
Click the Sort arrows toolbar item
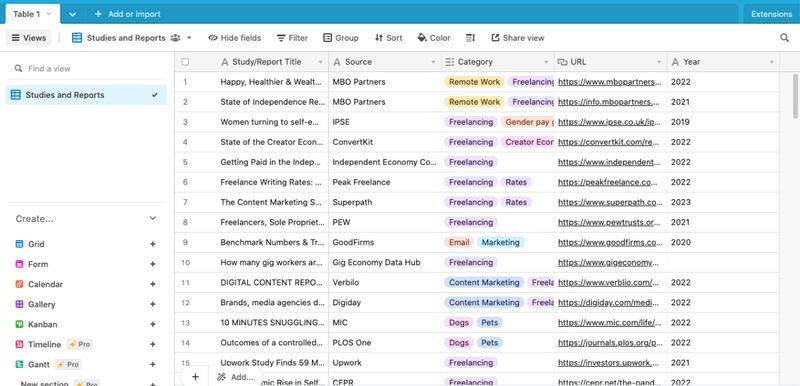tap(388, 38)
